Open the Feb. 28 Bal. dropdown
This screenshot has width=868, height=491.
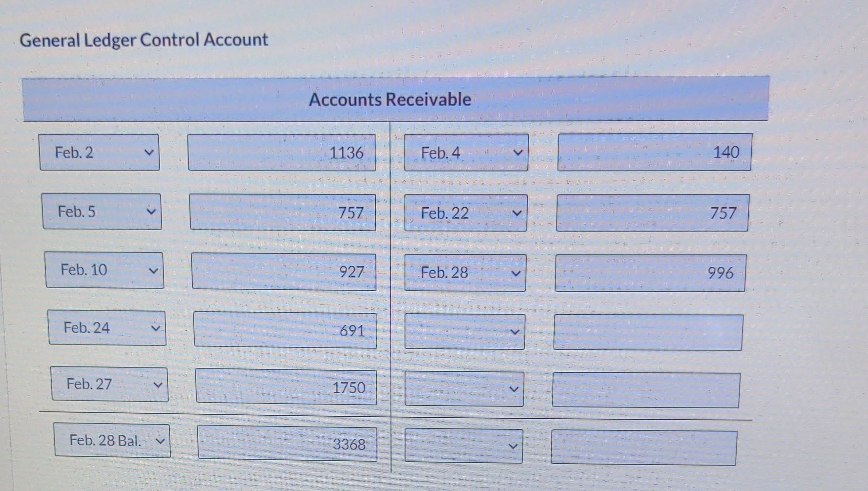point(111,441)
